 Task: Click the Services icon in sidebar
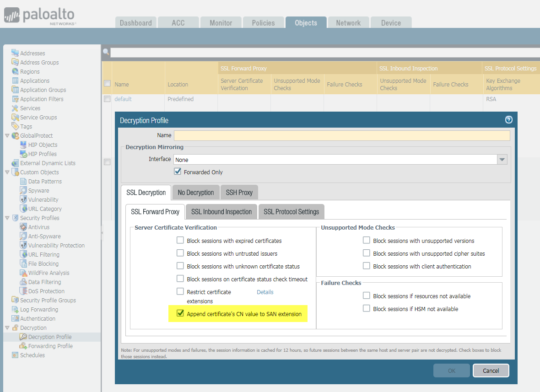15,108
